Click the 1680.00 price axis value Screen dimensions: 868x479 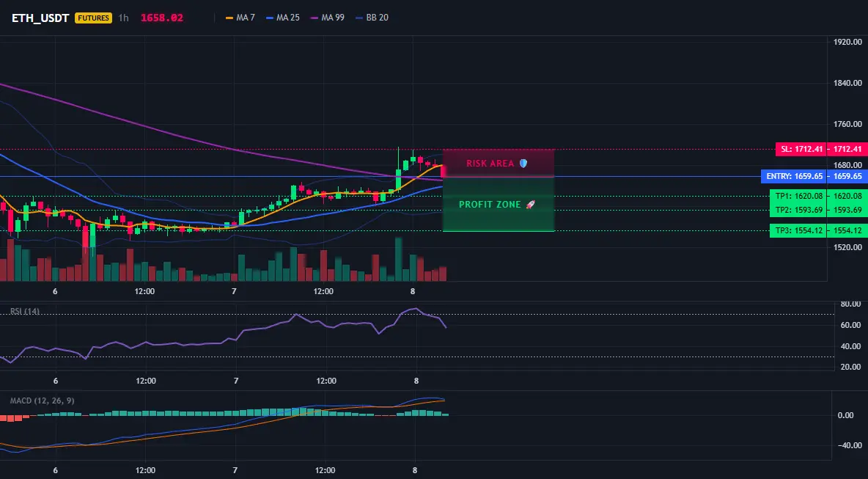tap(847, 165)
